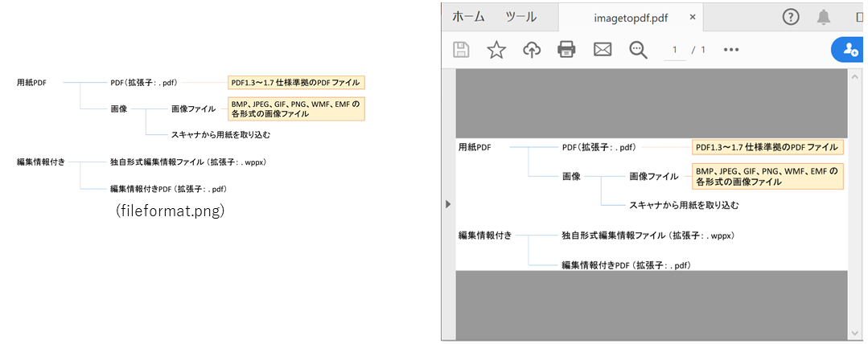Viewport: 868px width, 344px height.
Task: Click the scrollbar down arrow
Action: (x=855, y=333)
